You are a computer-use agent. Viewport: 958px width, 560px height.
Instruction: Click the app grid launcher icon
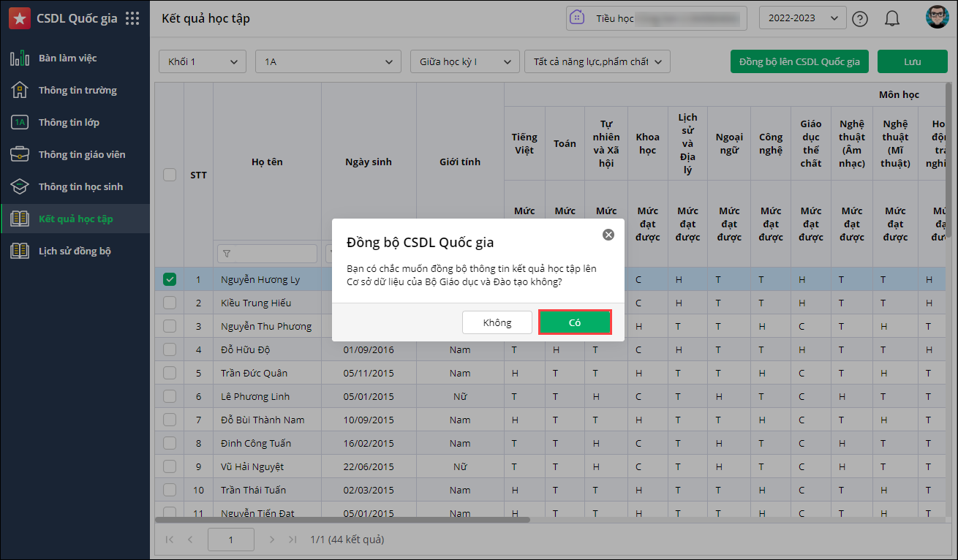132,18
